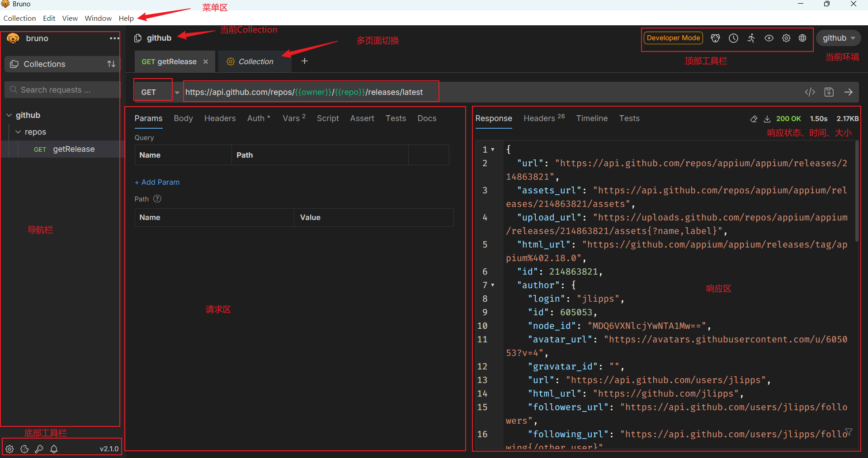Clear the response with the eraser icon
This screenshot has width=868, height=458.
click(x=754, y=119)
